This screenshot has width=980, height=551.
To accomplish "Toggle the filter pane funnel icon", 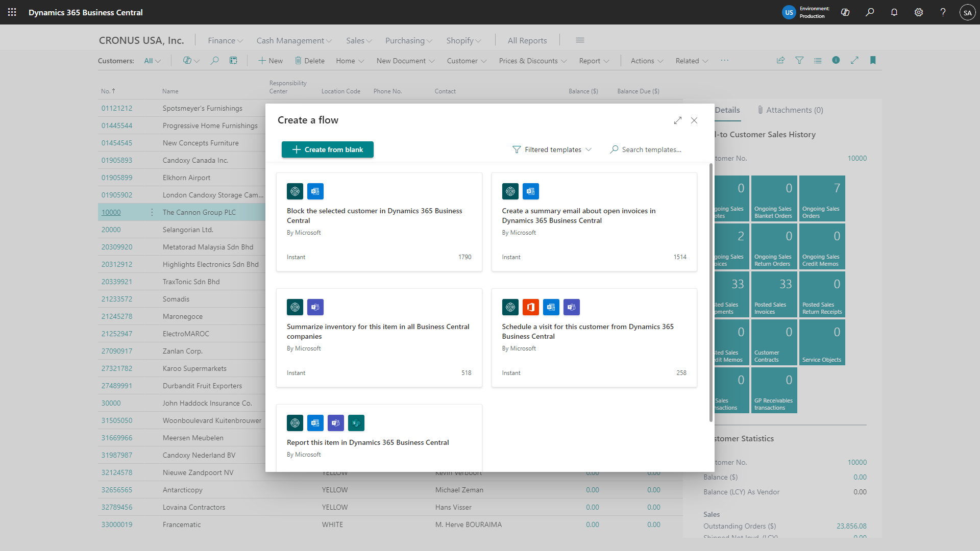I will pyautogui.click(x=799, y=60).
